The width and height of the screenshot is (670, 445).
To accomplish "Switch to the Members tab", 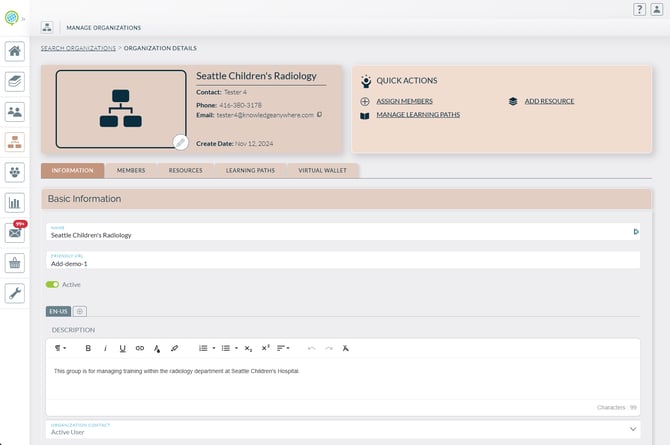I will click(131, 171).
